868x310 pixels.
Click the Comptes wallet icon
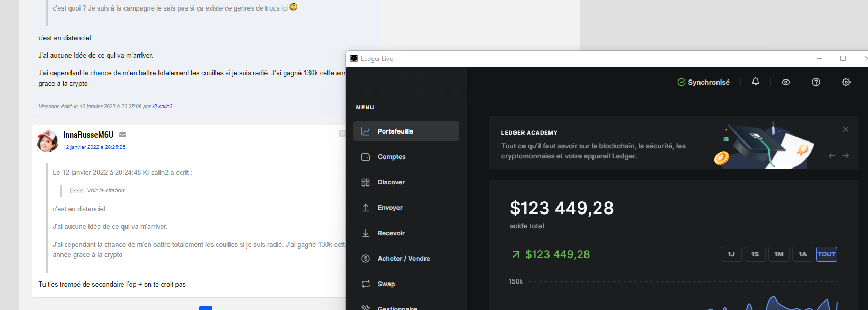tap(366, 157)
